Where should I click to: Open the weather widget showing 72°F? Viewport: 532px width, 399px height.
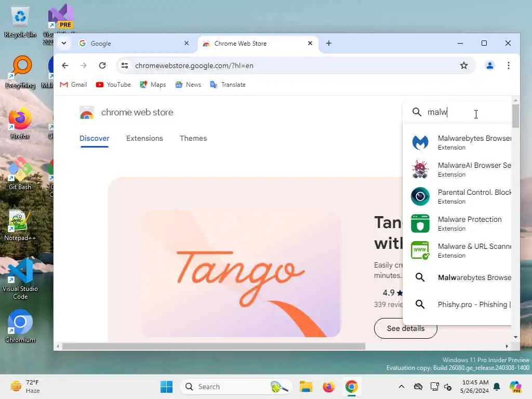(25, 387)
